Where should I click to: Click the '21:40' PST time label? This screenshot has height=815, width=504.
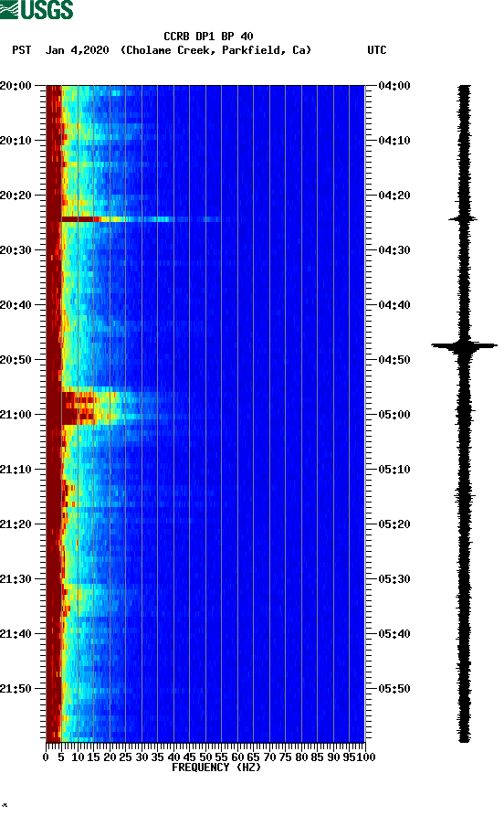tap(16, 634)
